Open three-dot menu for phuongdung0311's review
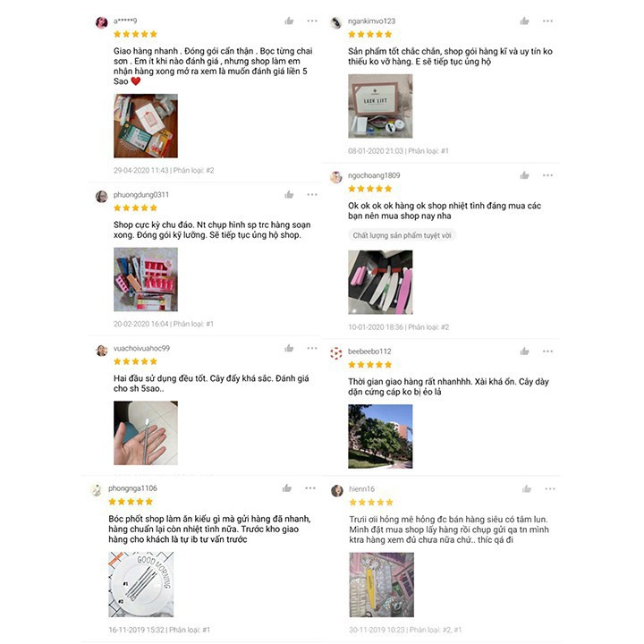The width and height of the screenshot is (644, 644). tap(312, 194)
